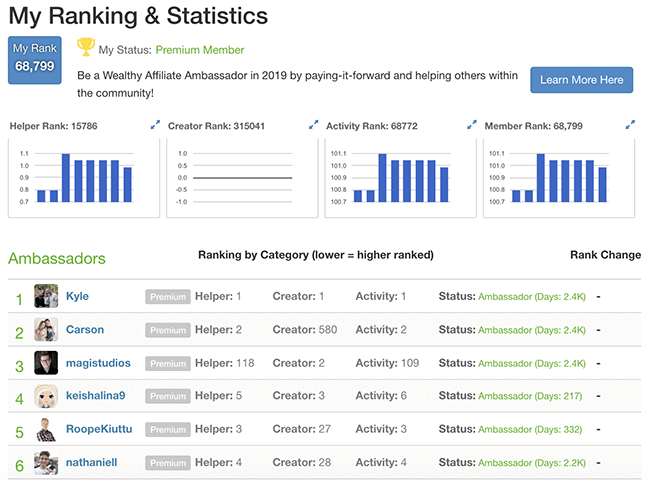Click the My Rank 68,799 badge
The image size is (650, 481).
[35, 60]
